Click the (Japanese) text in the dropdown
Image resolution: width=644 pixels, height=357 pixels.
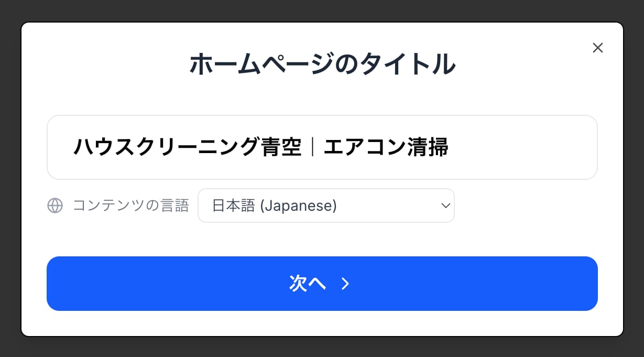point(298,205)
